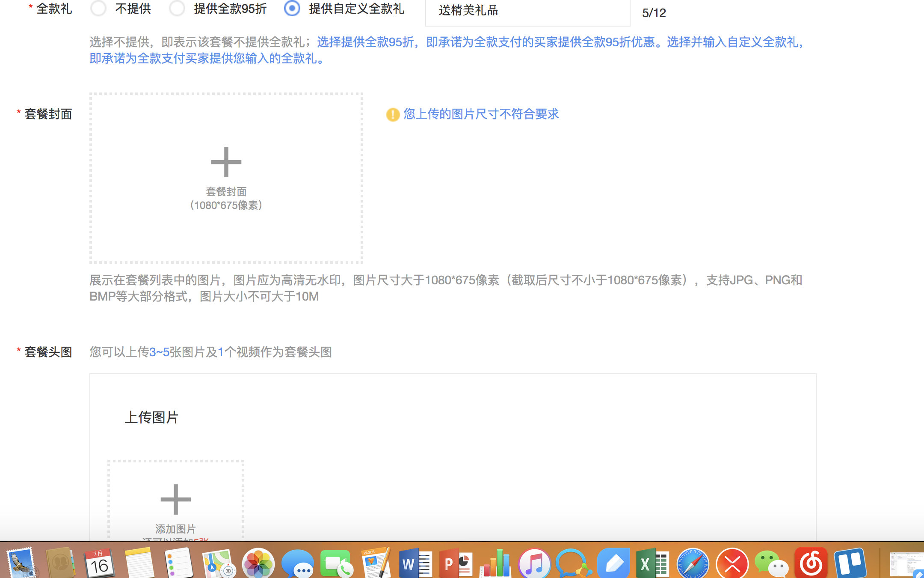Open Pages from the Dock
924x578 pixels.
[x=376, y=562]
